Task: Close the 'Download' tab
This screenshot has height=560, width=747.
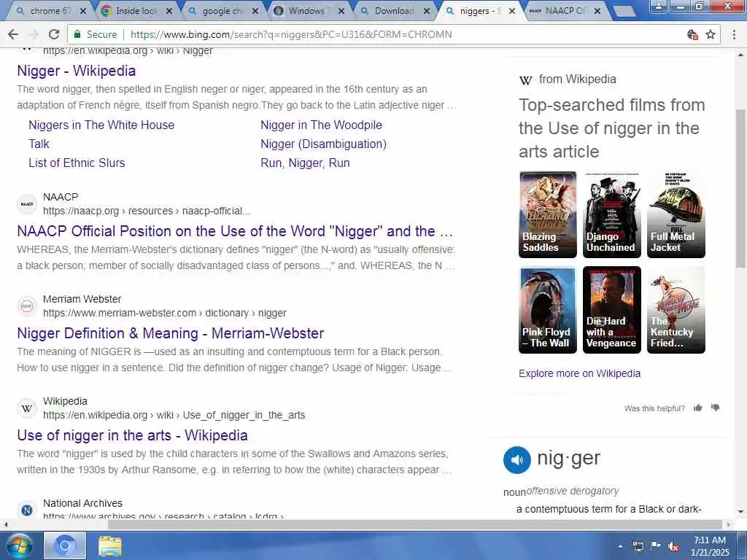Action: point(427,11)
